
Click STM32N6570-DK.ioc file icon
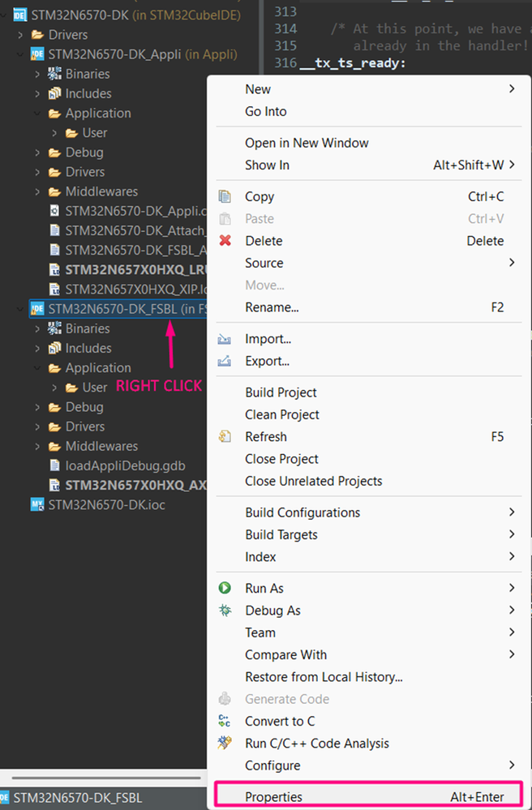tap(36, 504)
